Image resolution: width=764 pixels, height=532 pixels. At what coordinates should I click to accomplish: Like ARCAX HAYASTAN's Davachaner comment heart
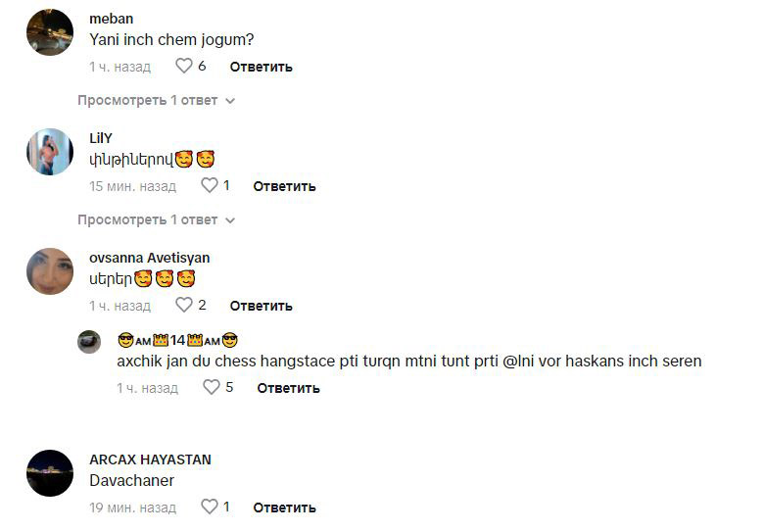(x=210, y=507)
